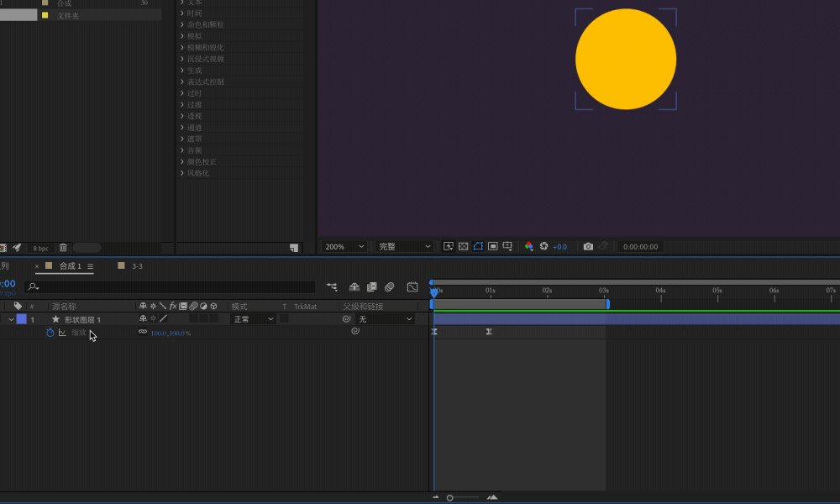
Task: Toggle the quality switch on 形状图层 1
Action: (x=164, y=318)
